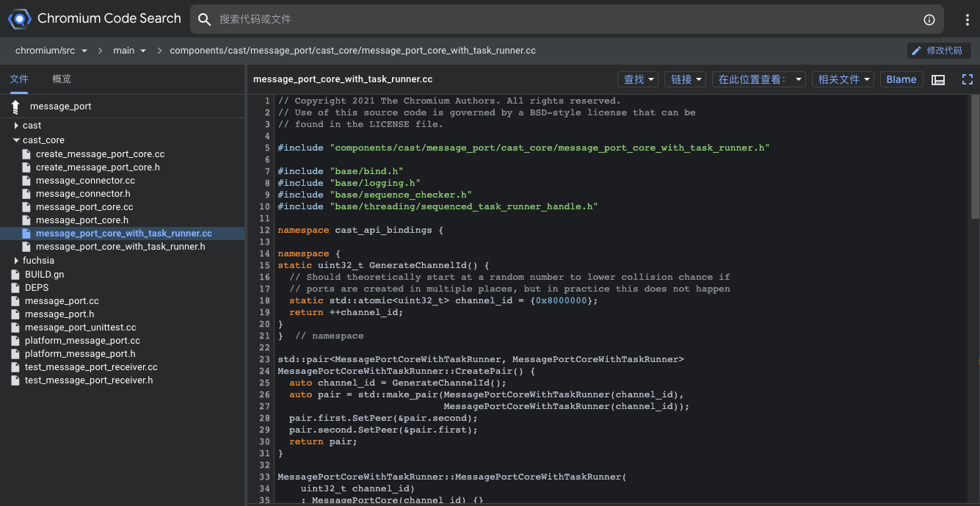980x506 pixels.
Task: Click file icon of message_port_unittest.cc
Action: click(x=15, y=328)
